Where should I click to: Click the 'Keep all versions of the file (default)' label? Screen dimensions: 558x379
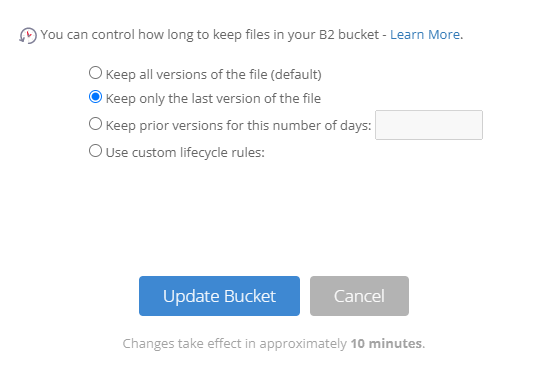[x=214, y=74]
